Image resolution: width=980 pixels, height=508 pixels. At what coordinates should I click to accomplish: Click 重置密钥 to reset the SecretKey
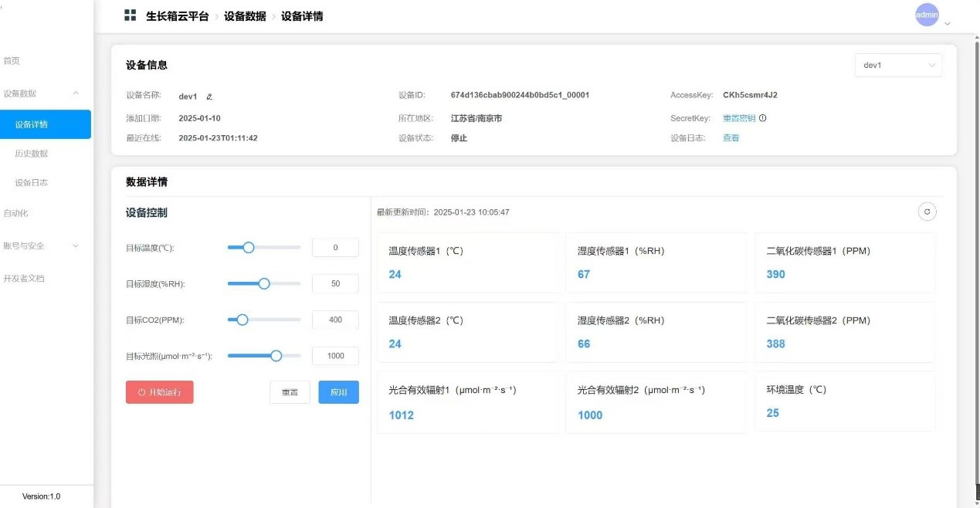tap(738, 118)
